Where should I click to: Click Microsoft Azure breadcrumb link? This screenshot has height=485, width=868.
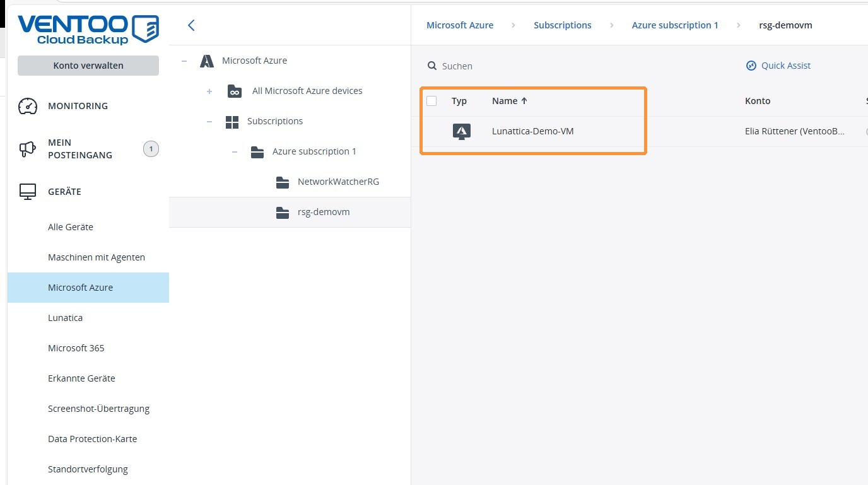460,25
